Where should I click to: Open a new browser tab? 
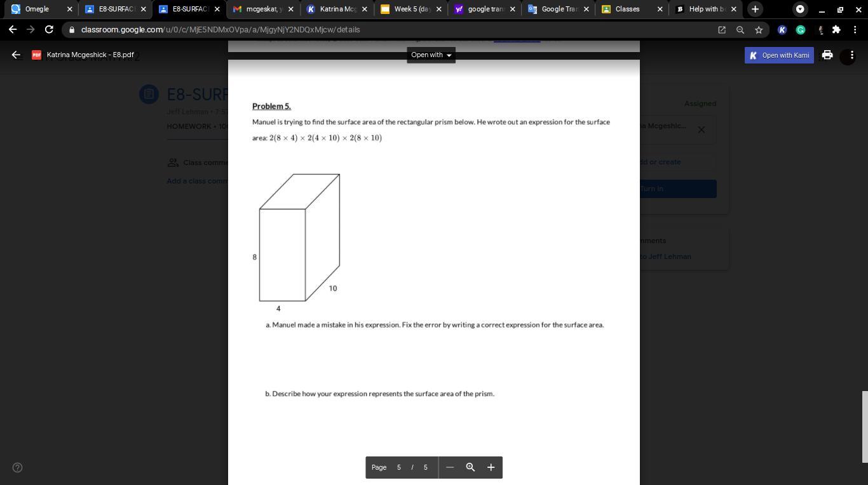pos(755,9)
